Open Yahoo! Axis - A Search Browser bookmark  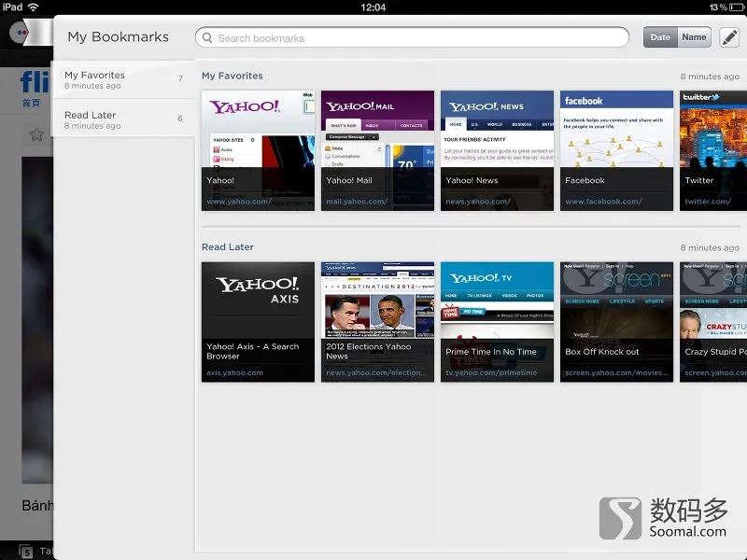(259, 322)
